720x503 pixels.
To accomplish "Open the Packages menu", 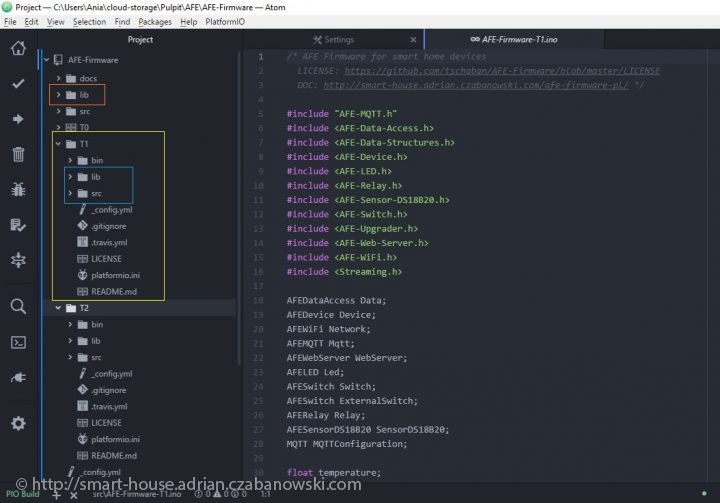I will 155,21.
